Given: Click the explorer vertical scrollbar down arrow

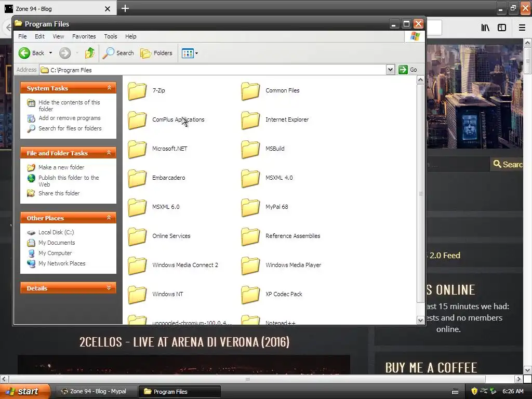Looking at the screenshot, I should click(x=420, y=320).
